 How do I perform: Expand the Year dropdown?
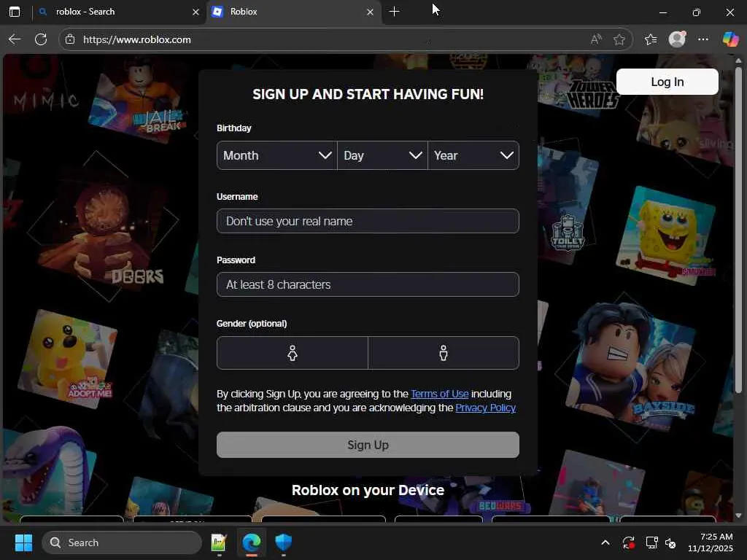pyautogui.click(x=473, y=155)
